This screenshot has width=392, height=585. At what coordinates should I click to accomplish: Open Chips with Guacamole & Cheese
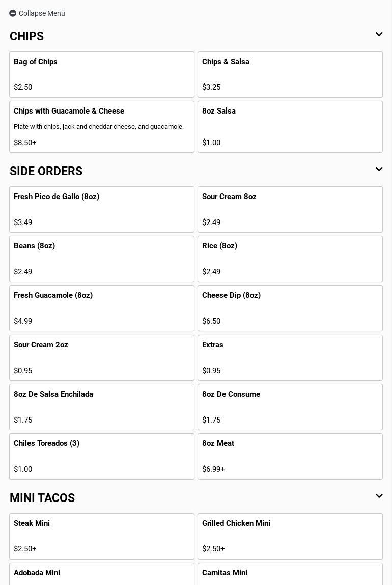tap(102, 127)
